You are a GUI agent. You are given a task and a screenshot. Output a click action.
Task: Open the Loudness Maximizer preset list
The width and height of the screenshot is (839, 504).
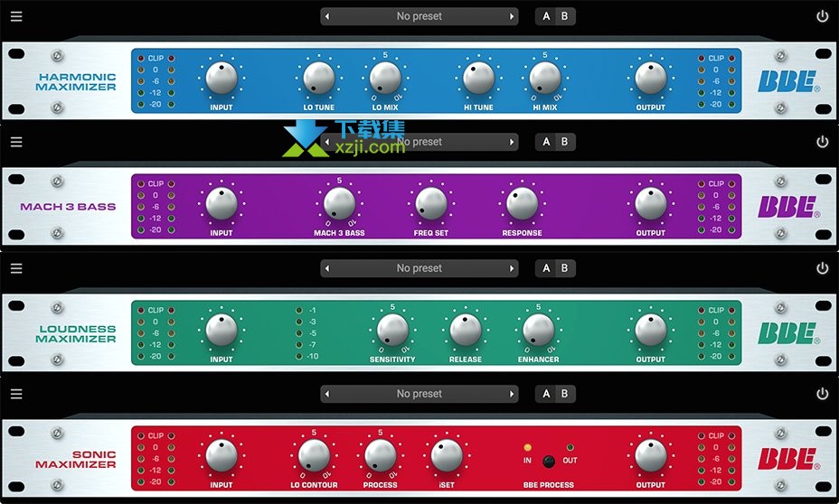[x=419, y=268]
